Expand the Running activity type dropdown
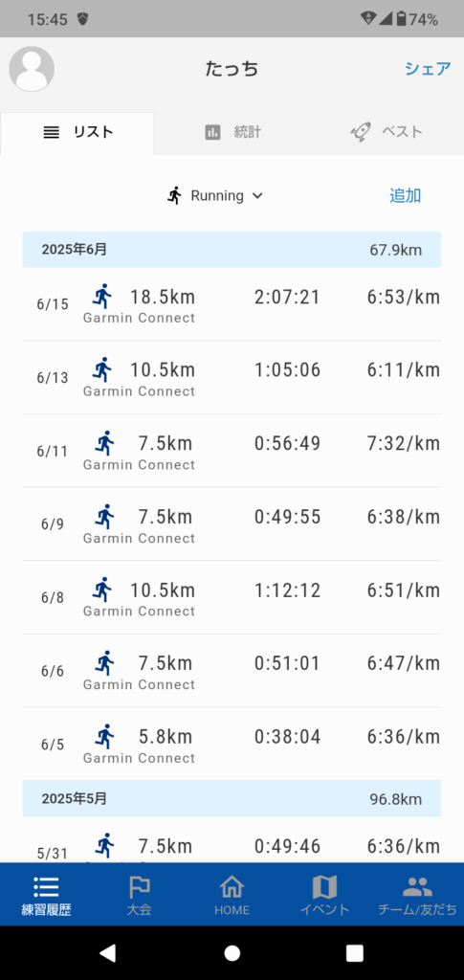 (215, 195)
